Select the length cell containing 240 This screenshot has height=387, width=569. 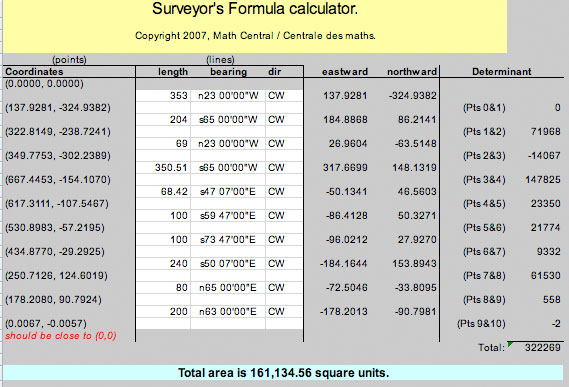click(x=163, y=263)
